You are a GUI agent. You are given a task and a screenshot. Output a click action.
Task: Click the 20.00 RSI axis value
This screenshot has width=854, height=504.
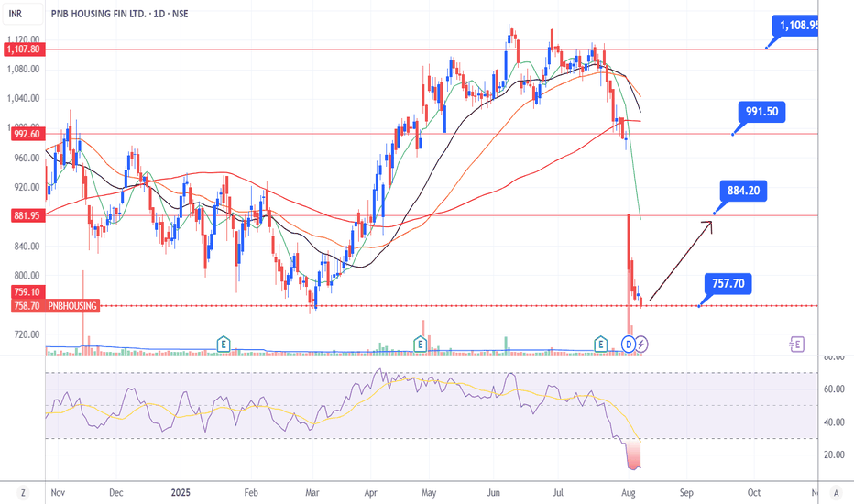click(x=834, y=455)
